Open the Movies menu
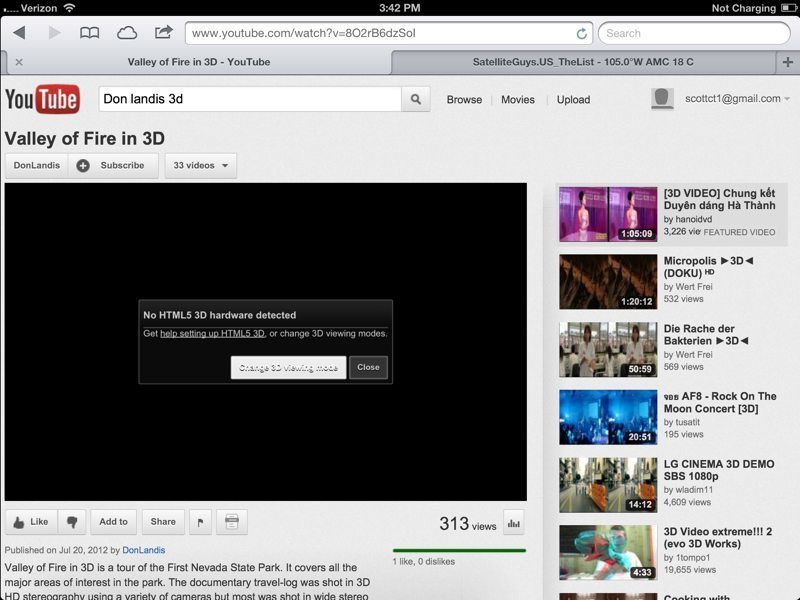The width and height of the screenshot is (800, 600). [518, 99]
